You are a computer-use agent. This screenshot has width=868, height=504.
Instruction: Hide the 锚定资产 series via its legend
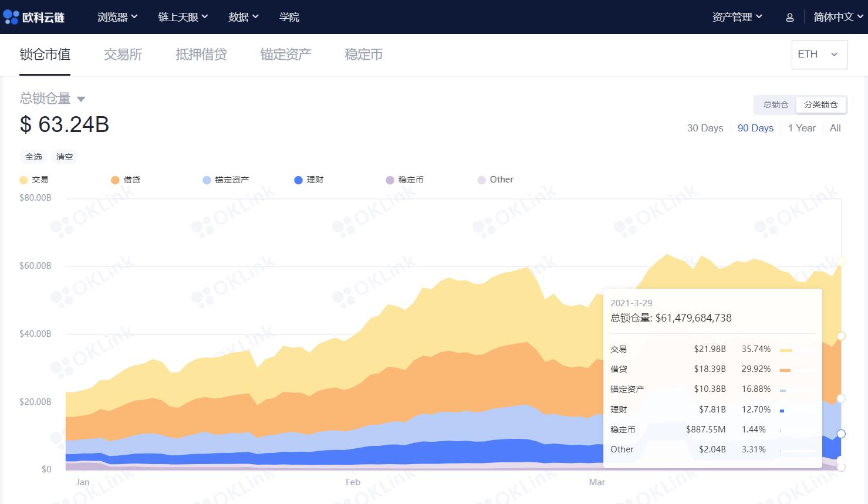tap(206, 180)
